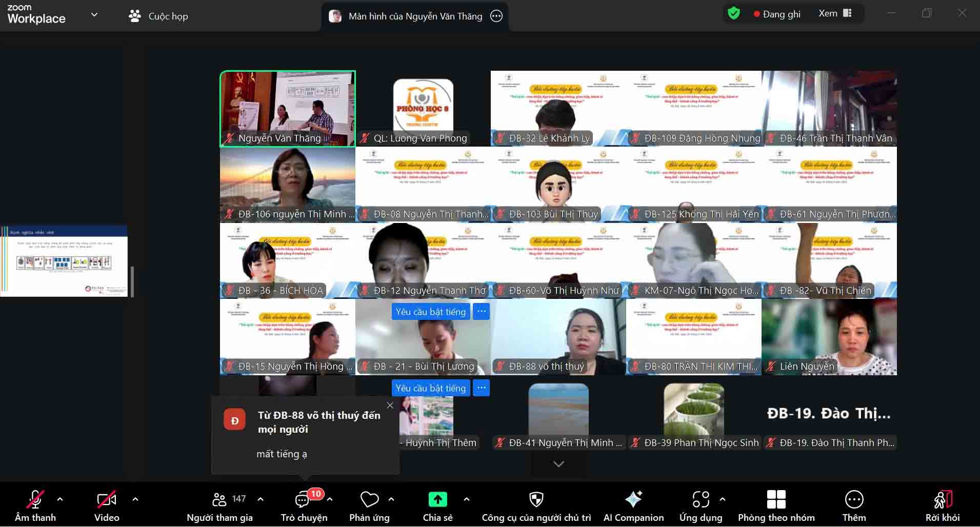Image resolution: width=980 pixels, height=527 pixels.
Task: Open the Zoom Workplace dropdown chevron
Action: click(x=94, y=15)
